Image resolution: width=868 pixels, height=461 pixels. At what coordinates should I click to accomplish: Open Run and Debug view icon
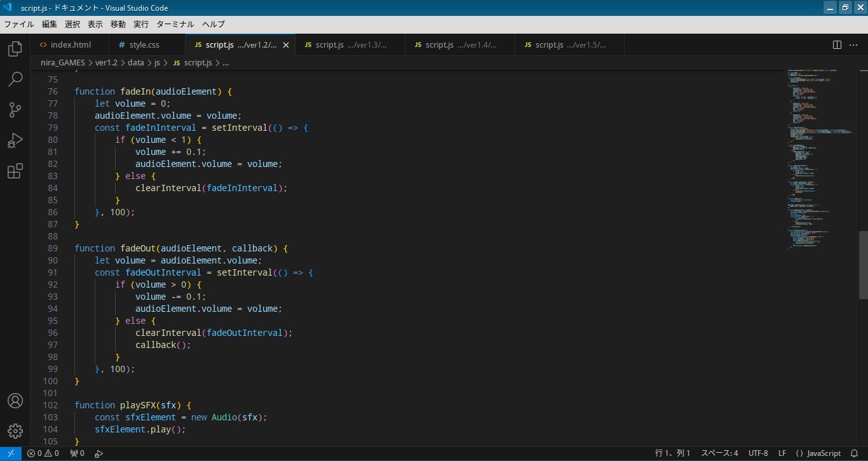pyautogui.click(x=15, y=140)
